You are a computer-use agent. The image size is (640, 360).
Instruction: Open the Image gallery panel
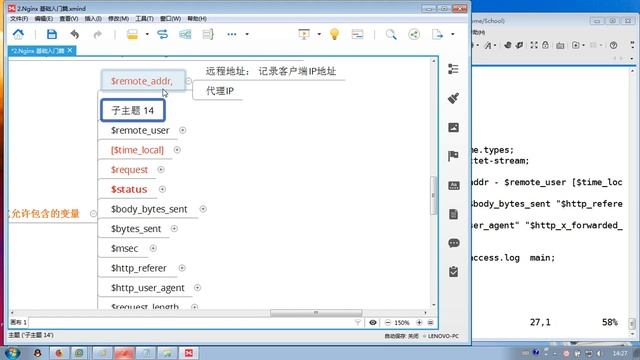click(x=453, y=127)
